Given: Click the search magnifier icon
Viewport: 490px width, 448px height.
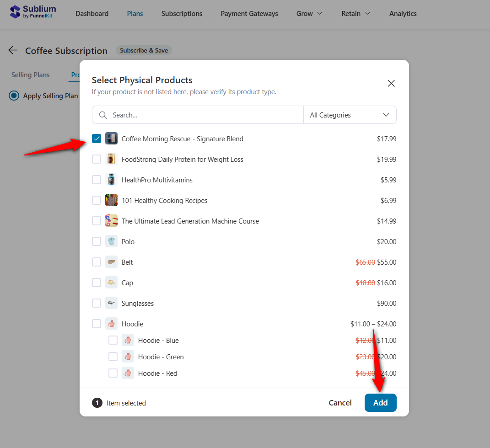Looking at the screenshot, I should click(x=102, y=115).
